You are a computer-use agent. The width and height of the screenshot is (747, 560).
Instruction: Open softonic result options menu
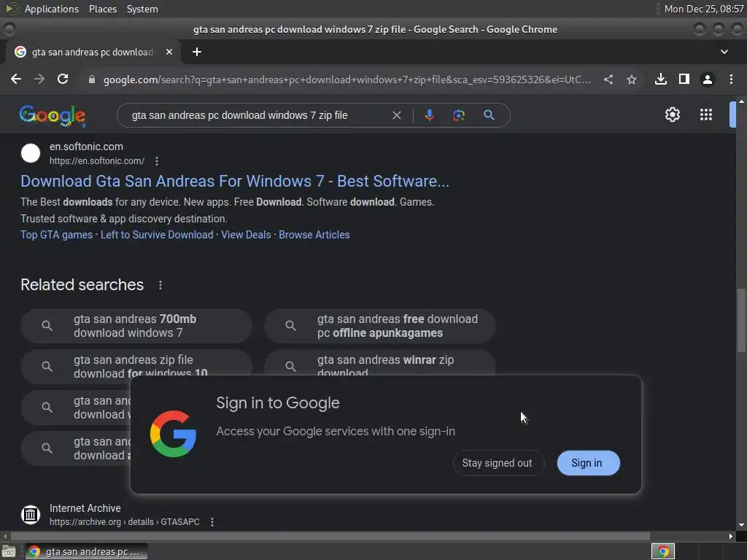pyautogui.click(x=157, y=161)
